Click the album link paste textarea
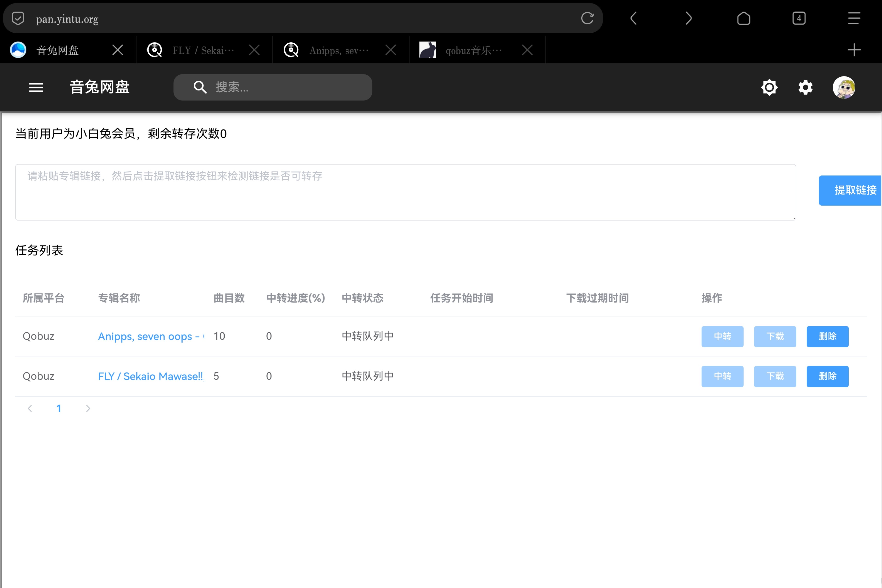The width and height of the screenshot is (882, 588). click(x=405, y=192)
